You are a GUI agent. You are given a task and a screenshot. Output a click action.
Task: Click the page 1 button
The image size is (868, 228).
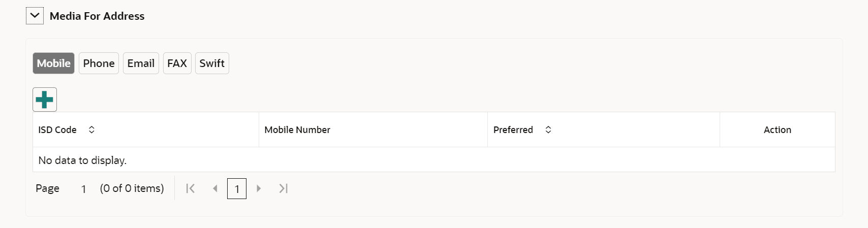click(237, 189)
